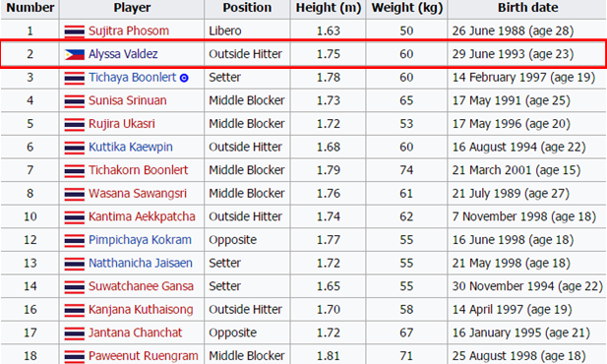Click the Weight (kg) column header
This screenshot has width=607, height=364.
[x=407, y=8]
